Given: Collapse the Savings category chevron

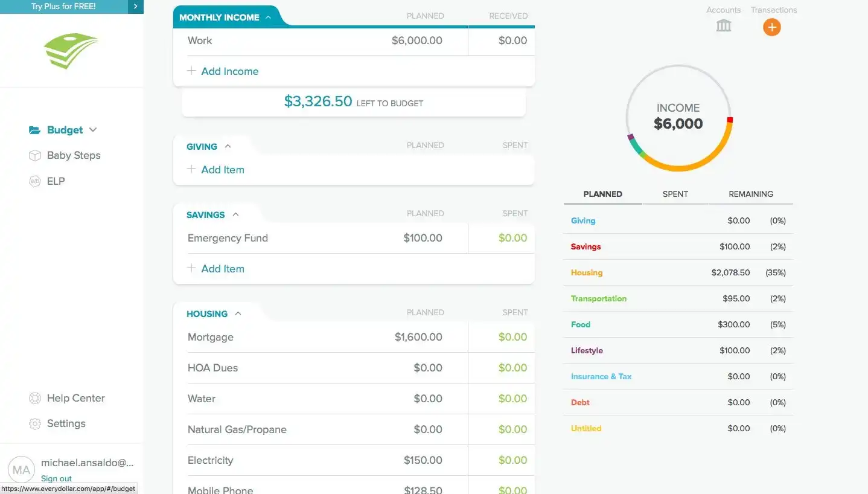Looking at the screenshot, I should 235,214.
